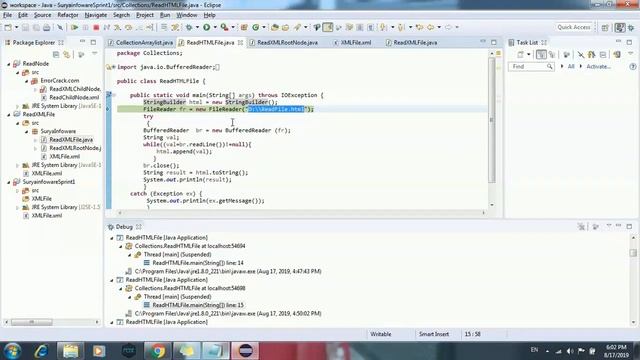Open the Navigate menu

click(x=96, y=15)
